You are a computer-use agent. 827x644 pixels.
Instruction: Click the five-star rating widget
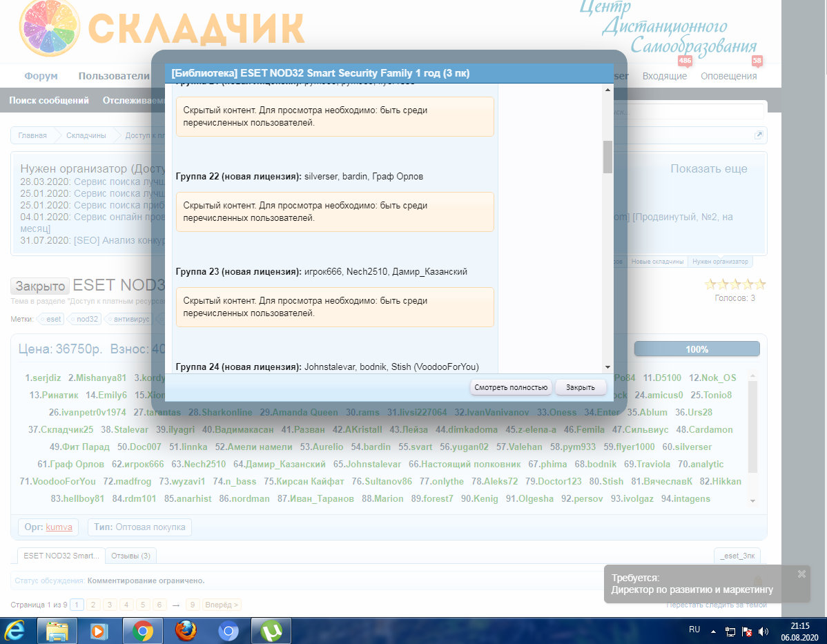click(734, 285)
